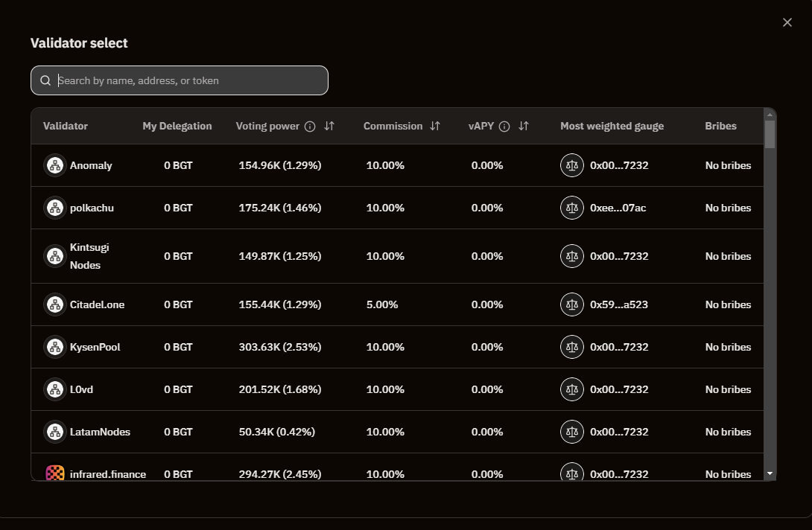Select the KysenPool validator name

(x=95, y=348)
